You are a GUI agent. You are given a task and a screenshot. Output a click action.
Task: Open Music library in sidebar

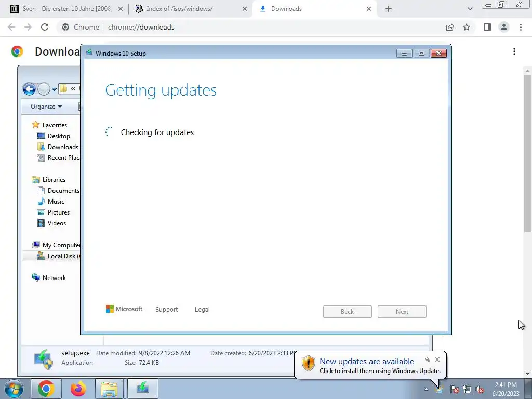(56, 201)
